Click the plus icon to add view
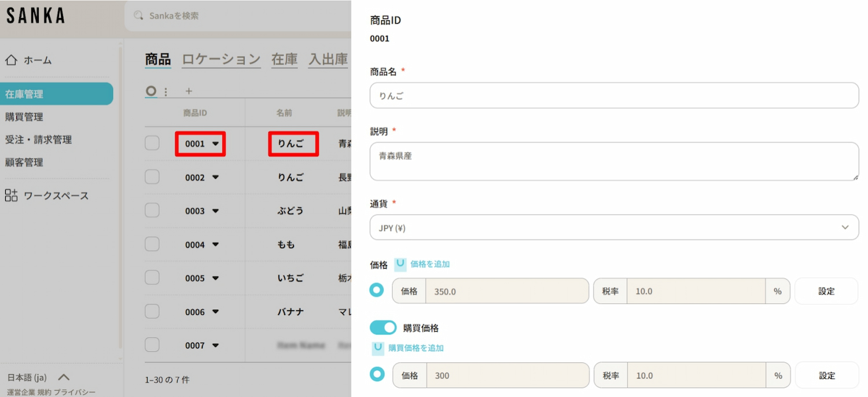 [x=189, y=91]
